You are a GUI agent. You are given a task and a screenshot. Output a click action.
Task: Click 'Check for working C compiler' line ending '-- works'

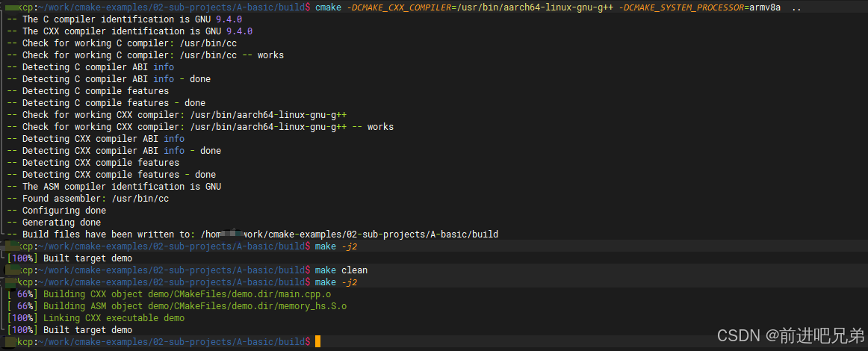[146, 55]
